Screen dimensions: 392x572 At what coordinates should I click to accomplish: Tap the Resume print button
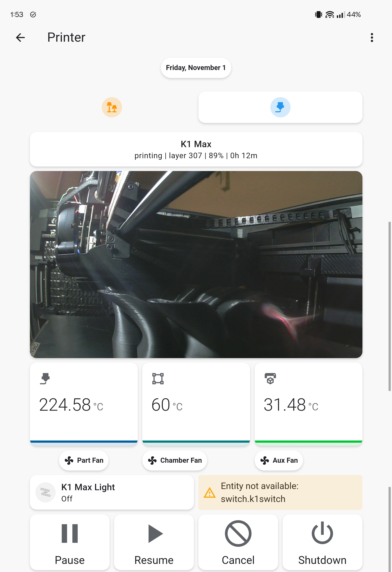154,542
